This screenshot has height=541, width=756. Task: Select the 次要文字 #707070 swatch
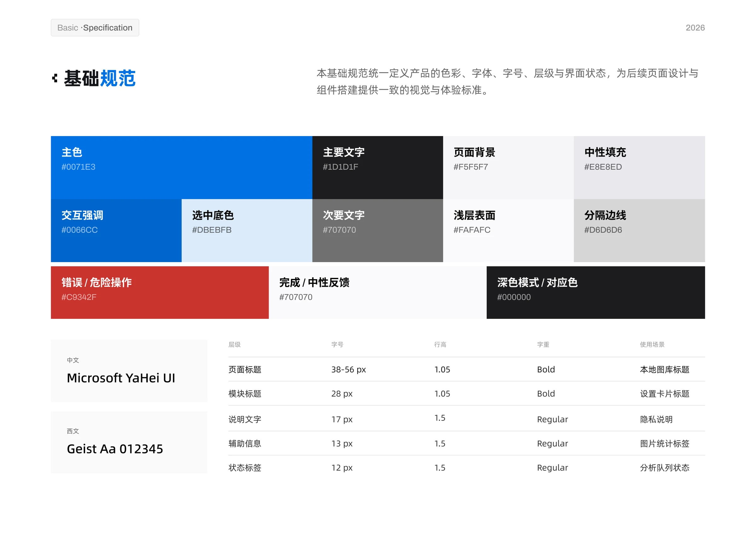377,231
